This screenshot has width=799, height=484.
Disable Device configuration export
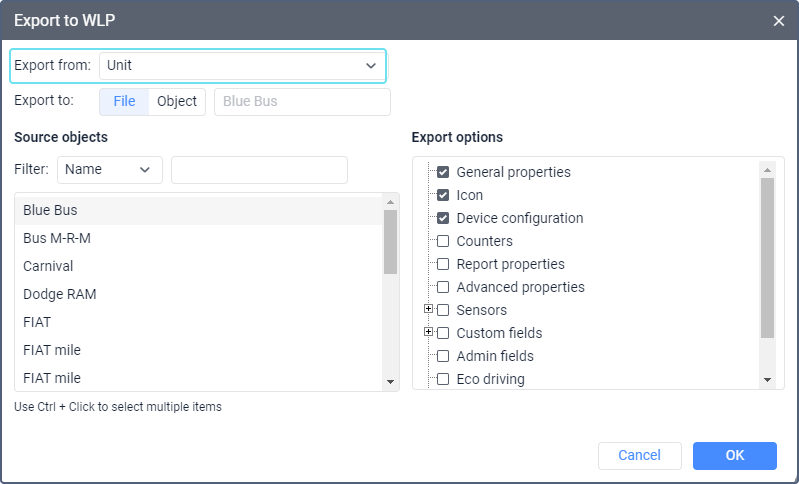click(x=443, y=218)
